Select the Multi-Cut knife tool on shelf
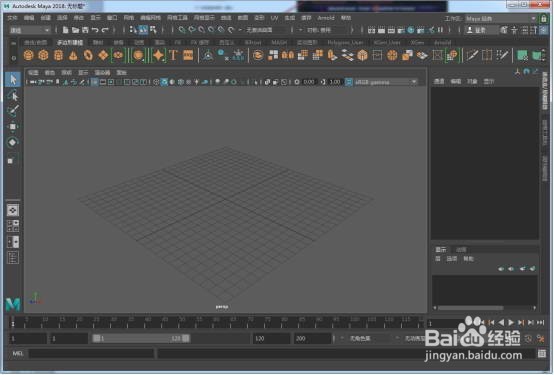The width and height of the screenshot is (554, 375). tap(472, 55)
